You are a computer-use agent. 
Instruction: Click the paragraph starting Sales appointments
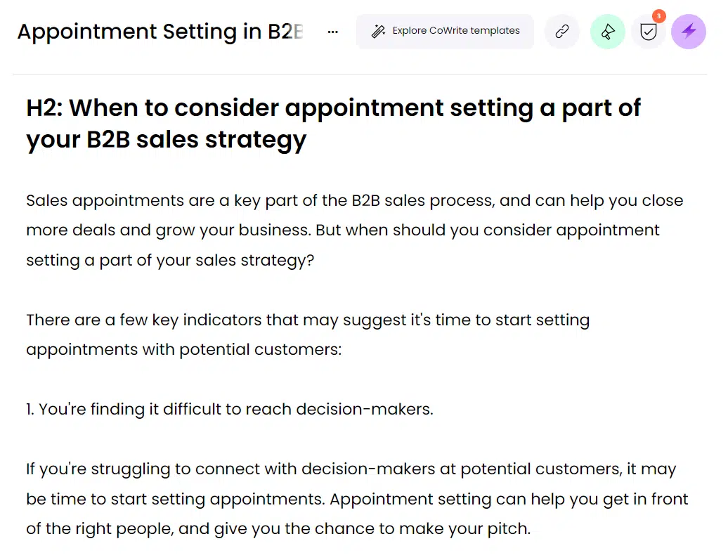pos(355,230)
